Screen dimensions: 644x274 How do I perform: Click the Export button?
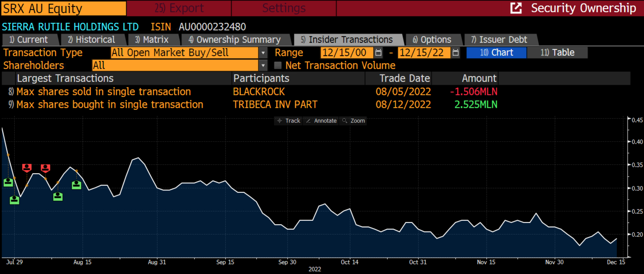pos(179,8)
